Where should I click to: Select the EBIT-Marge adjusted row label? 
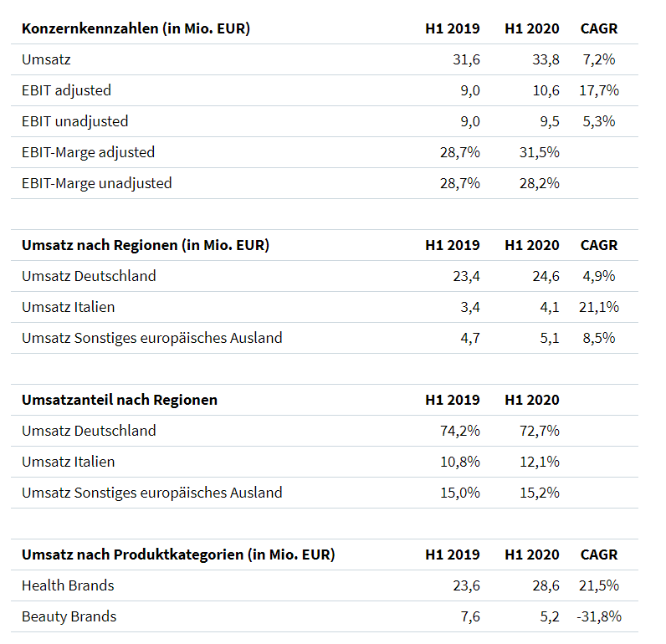click(88, 152)
